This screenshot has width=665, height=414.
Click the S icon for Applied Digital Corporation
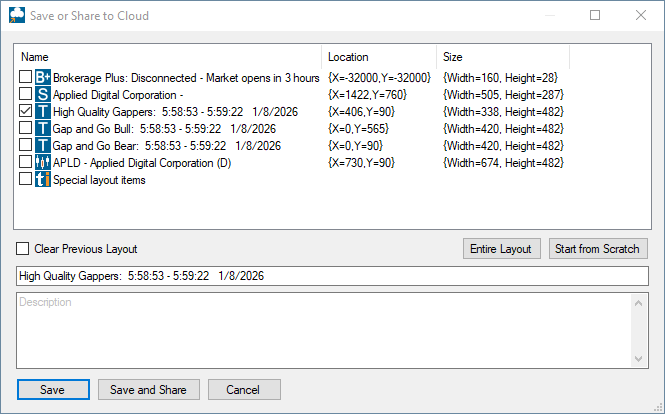click(x=43, y=95)
